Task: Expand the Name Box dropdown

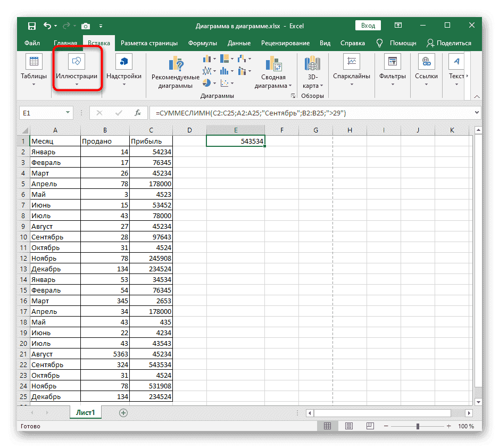Action: tap(68, 113)
